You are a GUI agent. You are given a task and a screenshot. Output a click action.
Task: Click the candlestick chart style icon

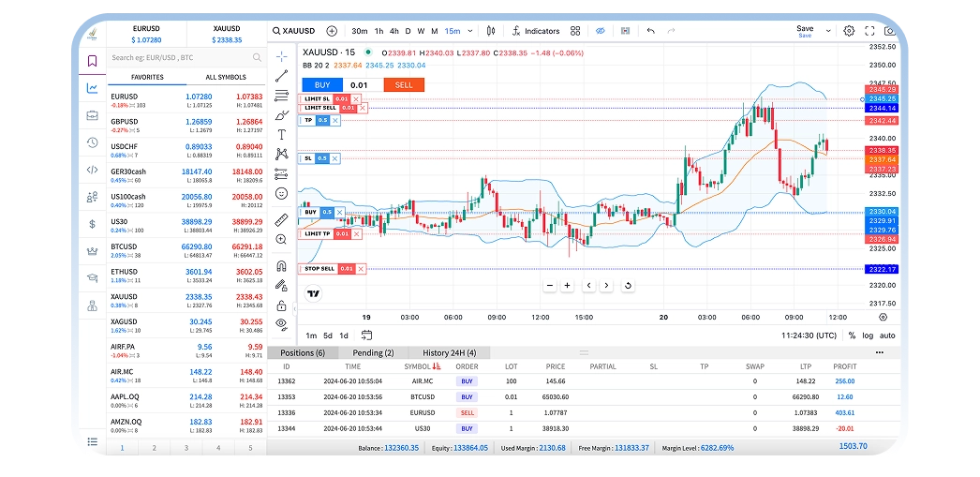[x=491, y=31]
